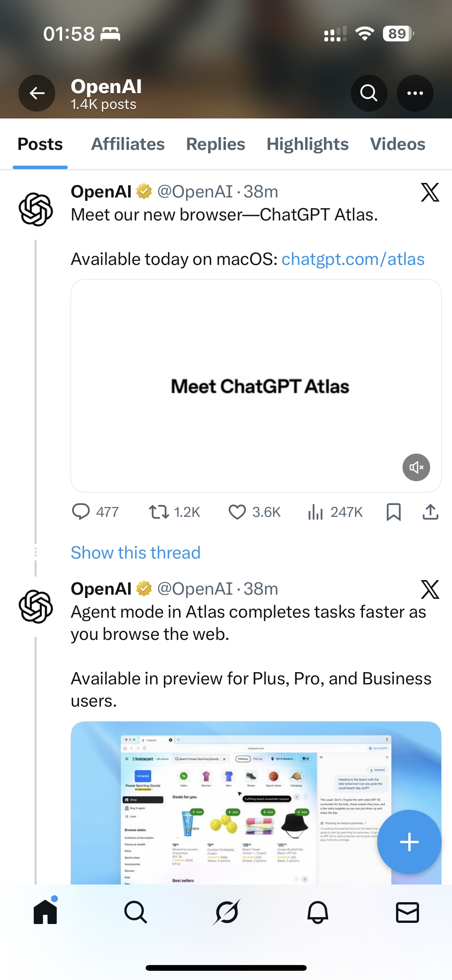
Task: Open the chatgpt.com/atlas link
Action: (353, 259)
